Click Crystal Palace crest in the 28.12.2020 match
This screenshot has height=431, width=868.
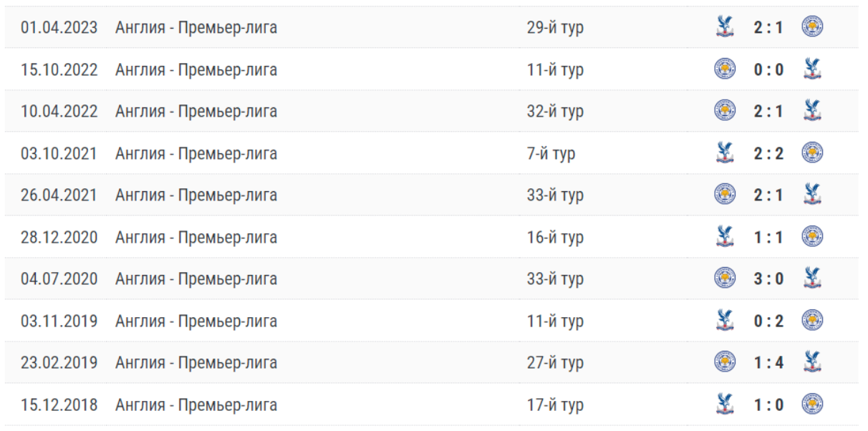(x=725, y=237)
